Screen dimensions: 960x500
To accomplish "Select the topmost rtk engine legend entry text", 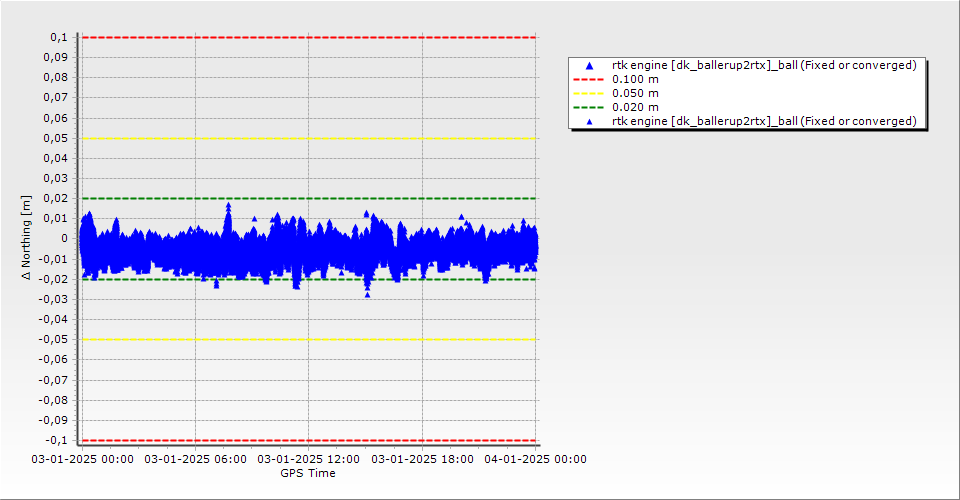I will 764,65.
